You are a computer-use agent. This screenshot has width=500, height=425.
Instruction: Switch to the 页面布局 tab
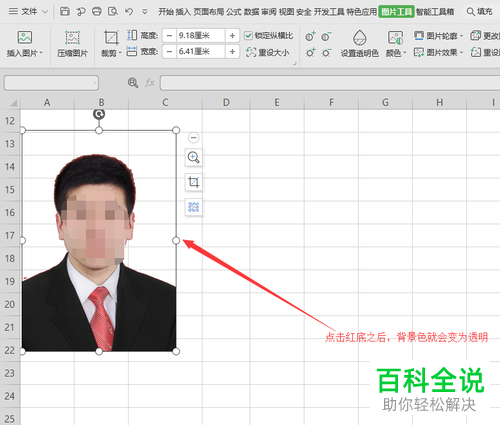pos(209,12)
